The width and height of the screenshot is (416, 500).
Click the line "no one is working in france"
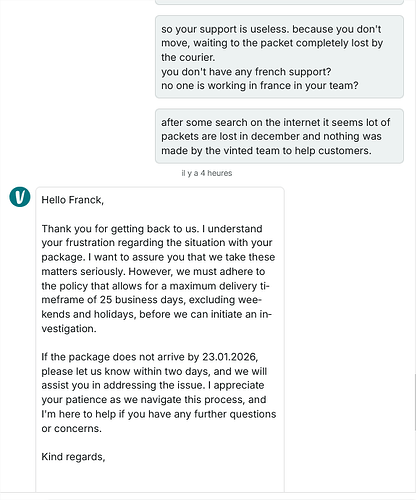[x=260, y=86]
